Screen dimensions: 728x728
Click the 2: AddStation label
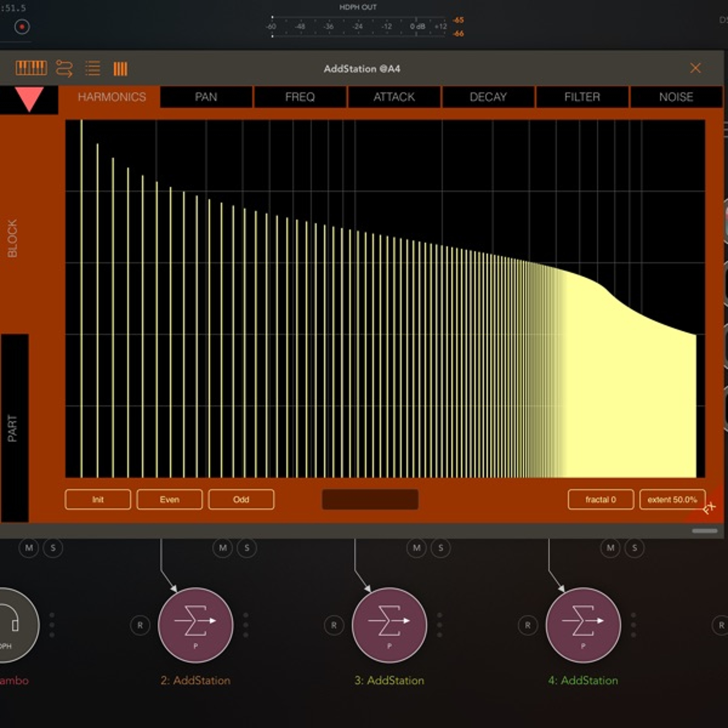pyautogui.click(x=196, y=680)
